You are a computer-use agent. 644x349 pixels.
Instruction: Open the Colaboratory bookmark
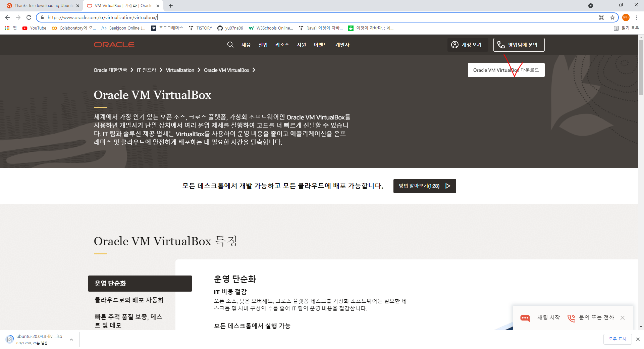74,28
